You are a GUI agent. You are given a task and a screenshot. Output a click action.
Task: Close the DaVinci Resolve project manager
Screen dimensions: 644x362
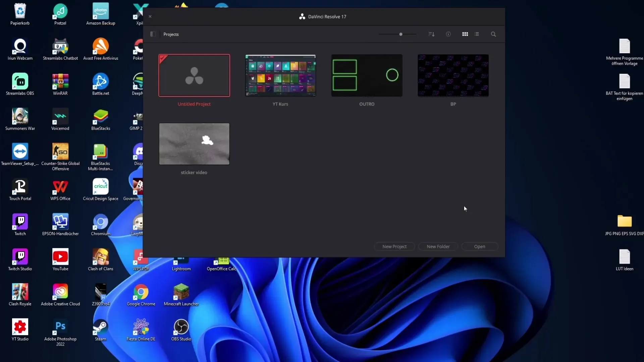[x=150, y=16]
